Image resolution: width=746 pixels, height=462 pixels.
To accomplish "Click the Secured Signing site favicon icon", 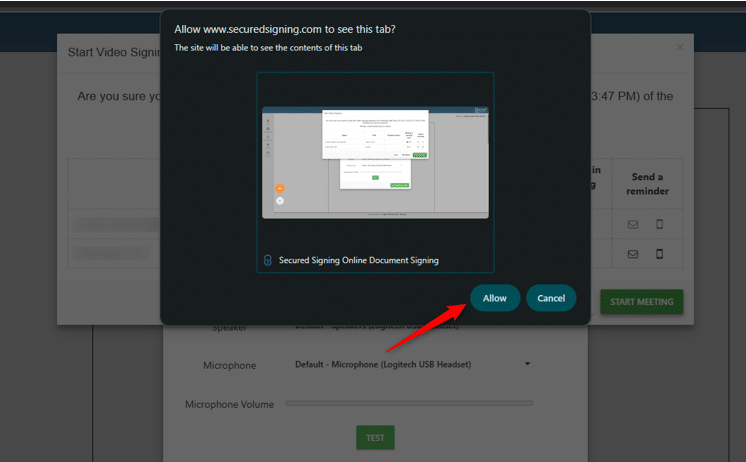I will (267, 260).
